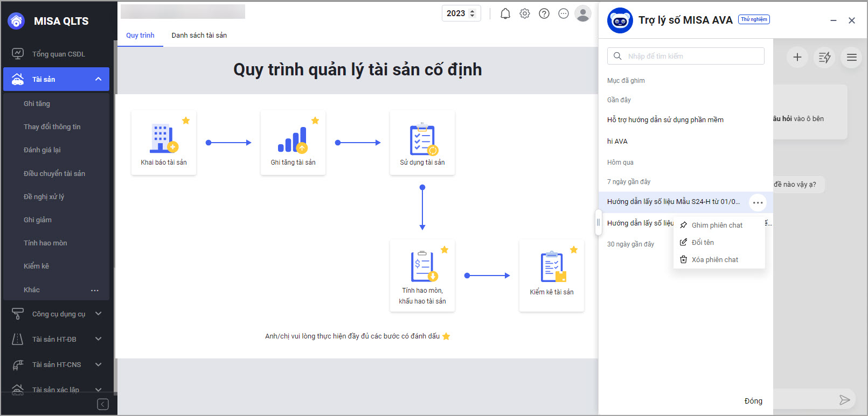Open the help question mark icon
Viewport: 868px width, 416px height.
point(544,13)
